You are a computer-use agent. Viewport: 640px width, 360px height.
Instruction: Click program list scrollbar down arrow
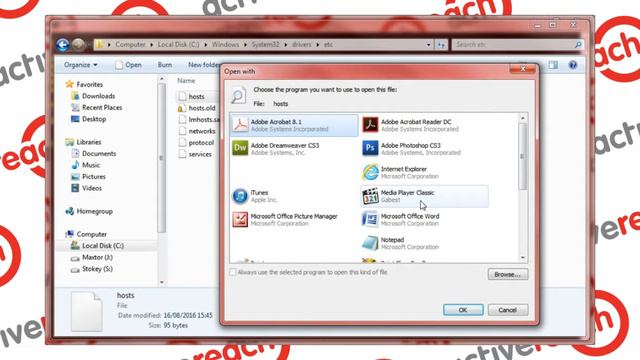(x=522, y=258)
